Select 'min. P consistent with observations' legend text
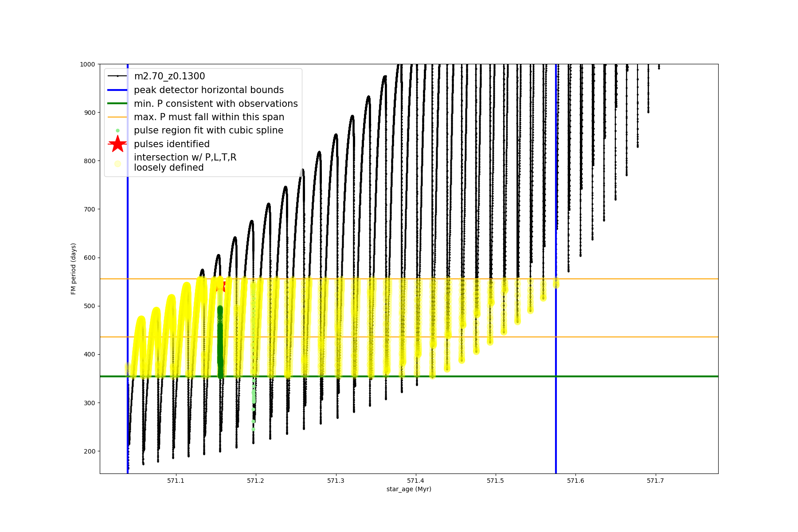This screenshot has width=798, height=532. coord(215,104)
